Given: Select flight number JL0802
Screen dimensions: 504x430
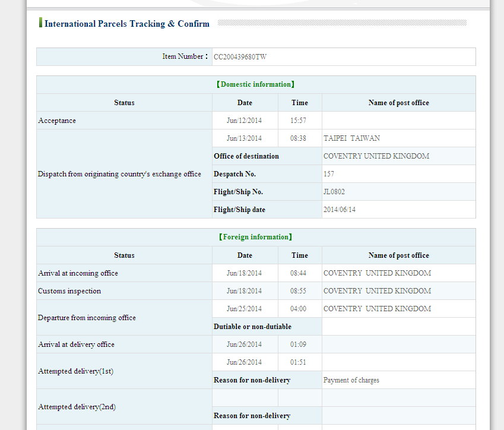Looking at the screenshot, I should pos(334,192).
